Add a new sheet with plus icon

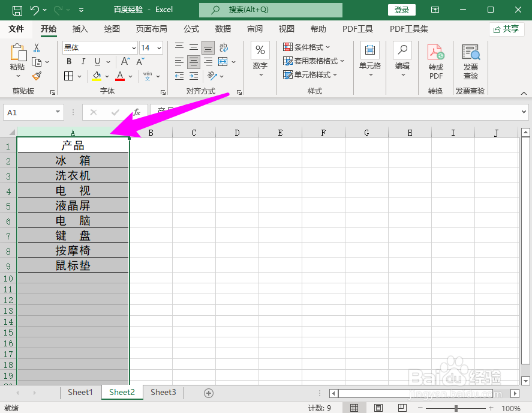209,393
